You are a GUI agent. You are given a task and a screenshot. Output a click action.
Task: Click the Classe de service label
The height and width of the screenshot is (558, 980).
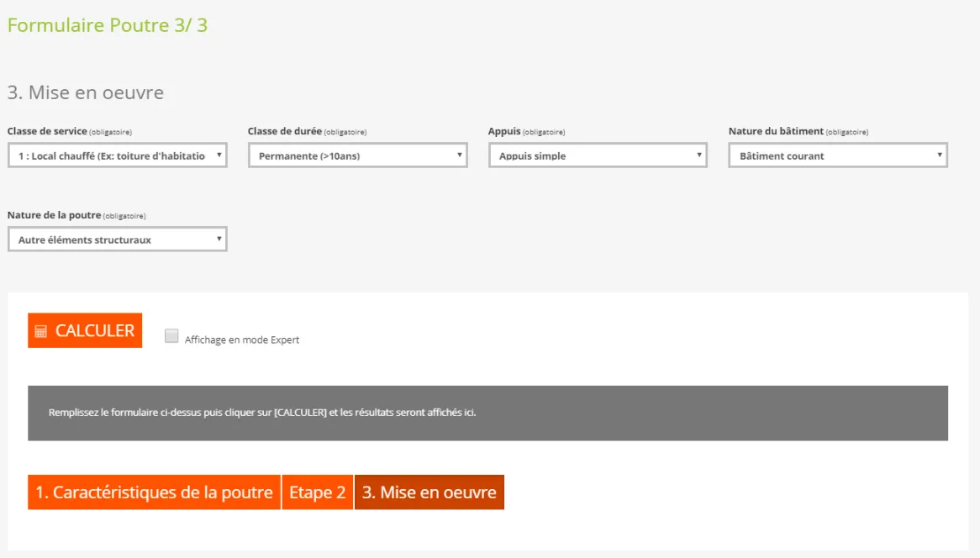click(x=47, y=131)
